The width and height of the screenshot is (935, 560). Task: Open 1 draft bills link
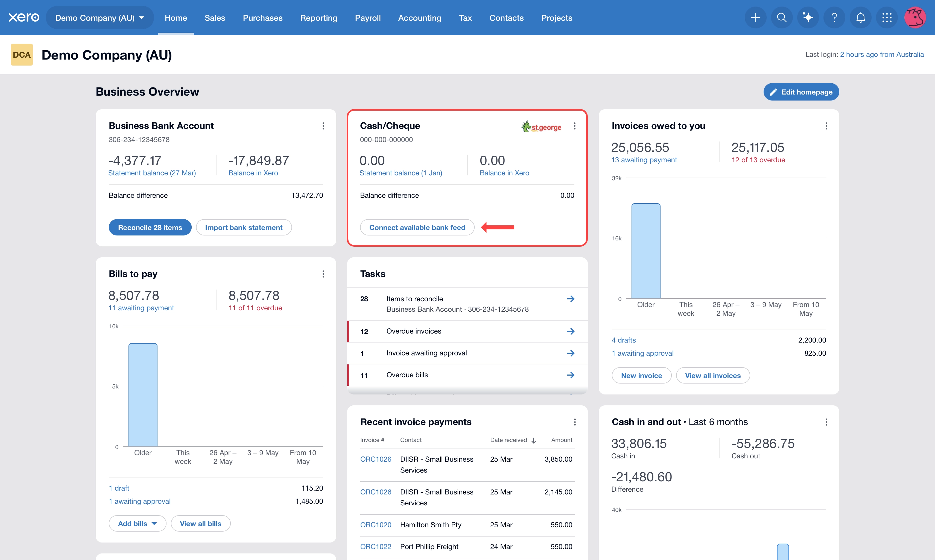point(119,488)
